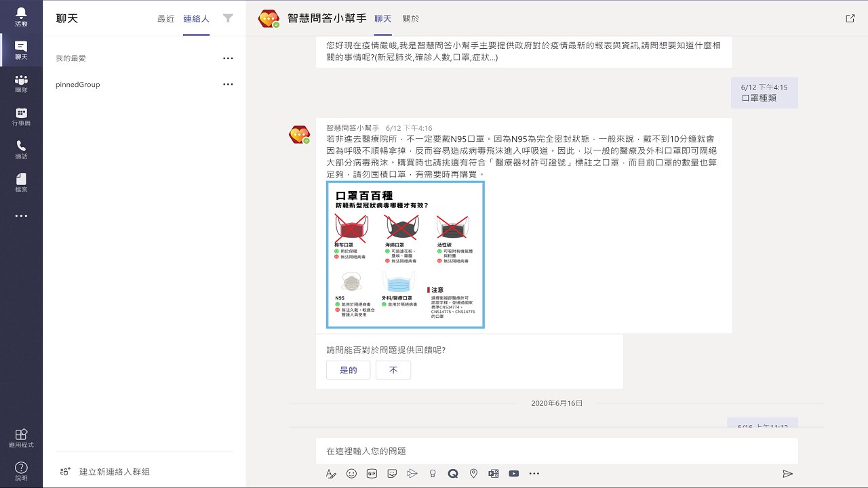868x488 pixels.
Task: Expand the 我的最愛 contact group
Action: coord(71,58)
